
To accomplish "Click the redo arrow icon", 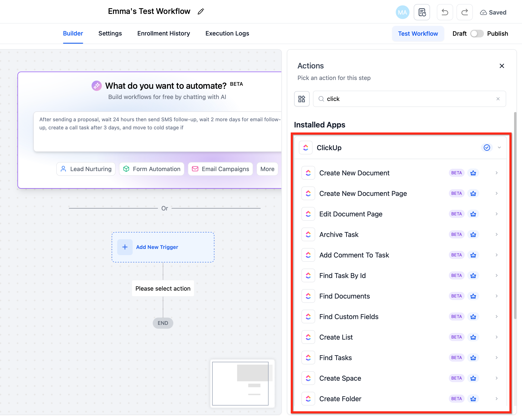I will [464, 12].
